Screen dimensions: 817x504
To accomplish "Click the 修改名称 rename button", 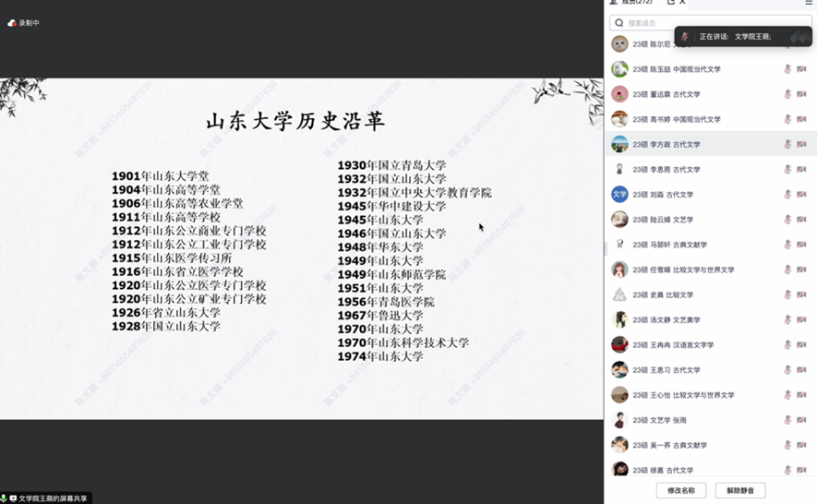I will (x=681, y=490).
